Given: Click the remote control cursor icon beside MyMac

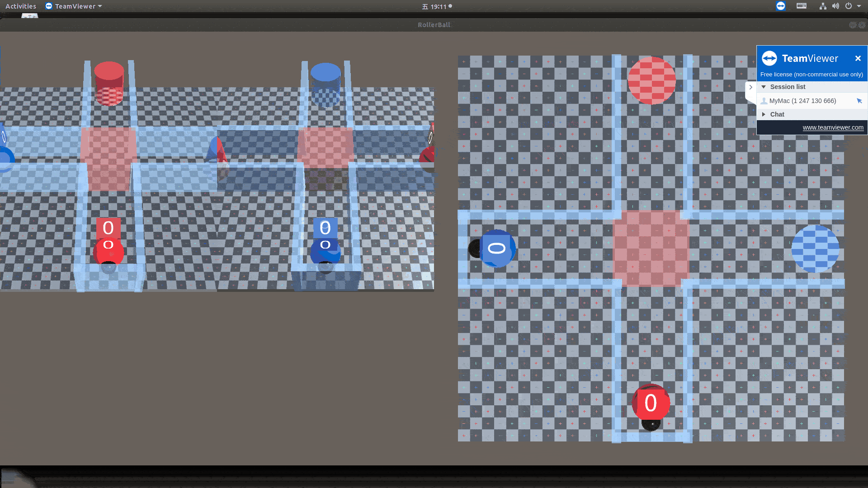Looking at the screenshot, I should click(x=859, y=101).
